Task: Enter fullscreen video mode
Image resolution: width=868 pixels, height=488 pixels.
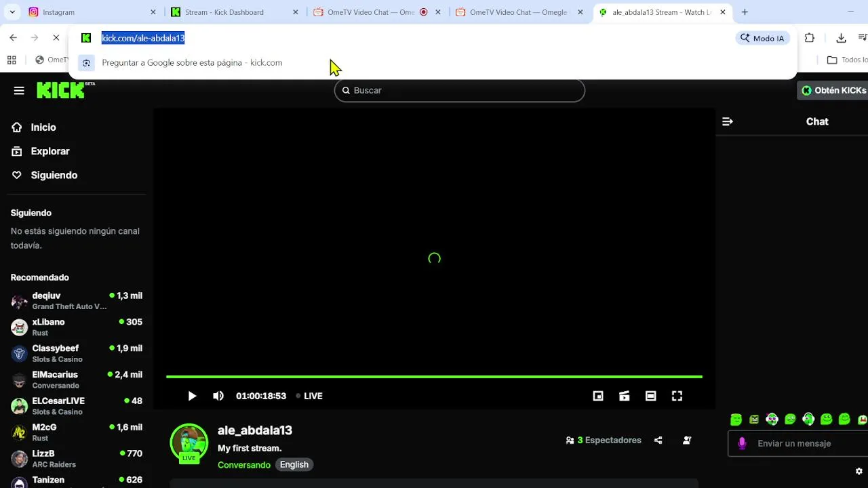Action: click(677, 396)
